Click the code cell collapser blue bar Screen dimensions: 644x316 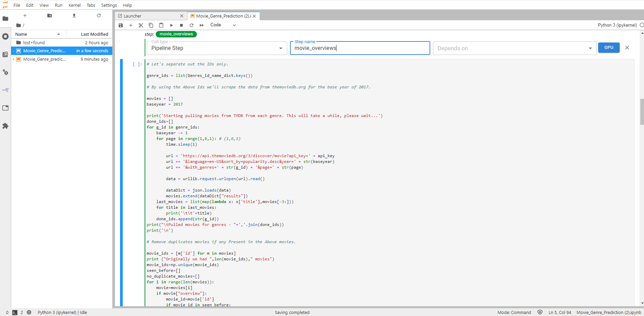click(121, 182)
